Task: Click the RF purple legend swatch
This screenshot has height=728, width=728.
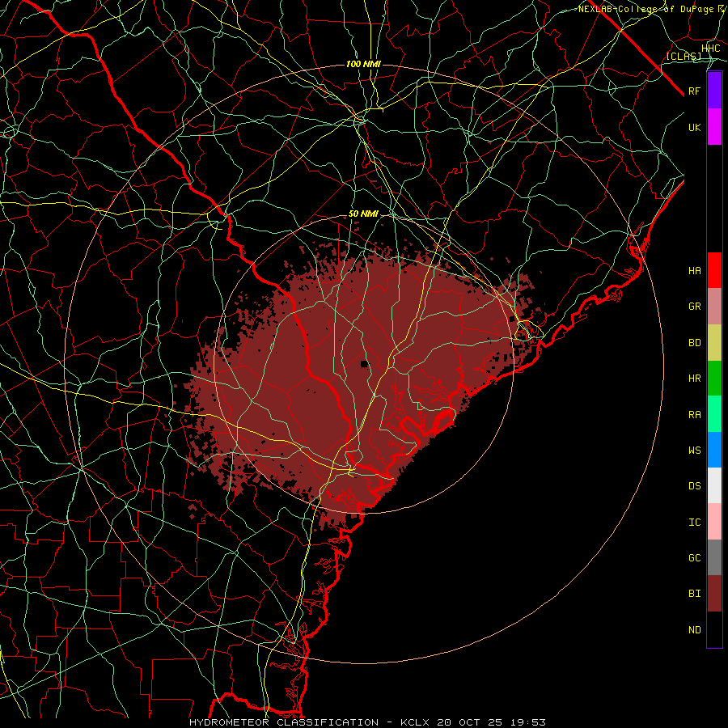Action: pos(714,91)
